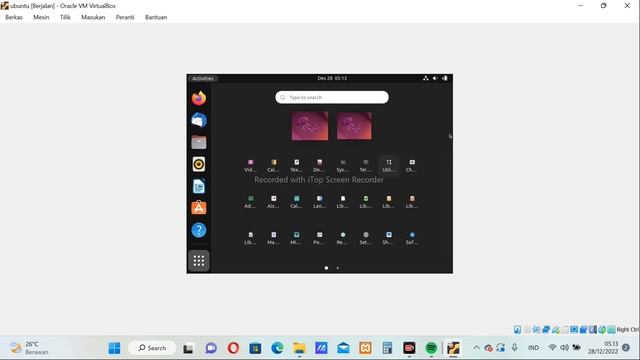Click the Ubuntu top bar clock
640x360 pixels.
point(332,78)
